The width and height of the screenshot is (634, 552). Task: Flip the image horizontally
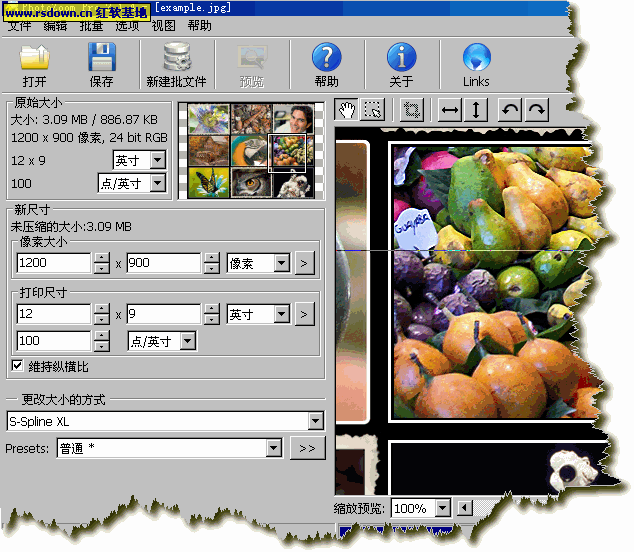click(450, 110)
